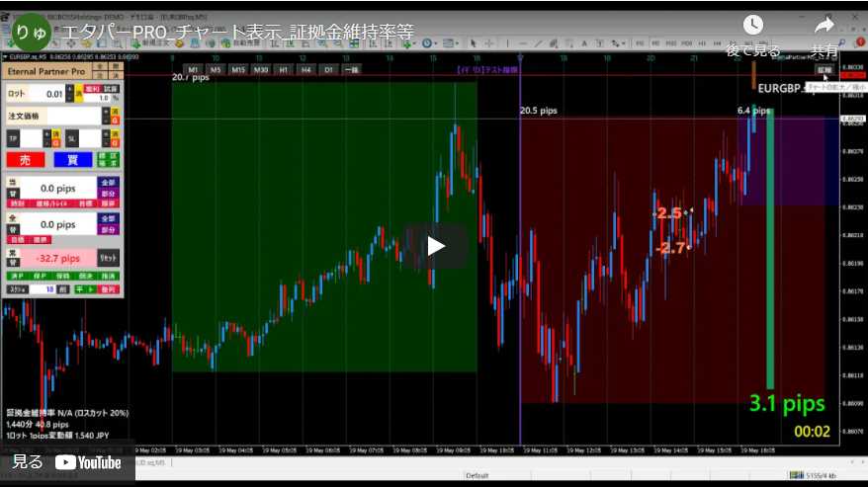This screenshot has height=487, width=868.
Task: Click the stepper beside the lot size
Action: point(69,94)
